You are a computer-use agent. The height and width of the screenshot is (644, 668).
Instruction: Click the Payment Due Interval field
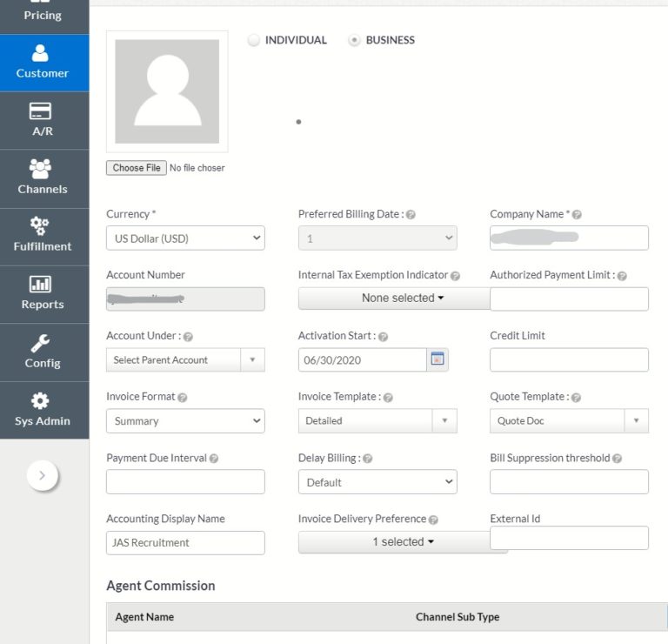(185, 482)
